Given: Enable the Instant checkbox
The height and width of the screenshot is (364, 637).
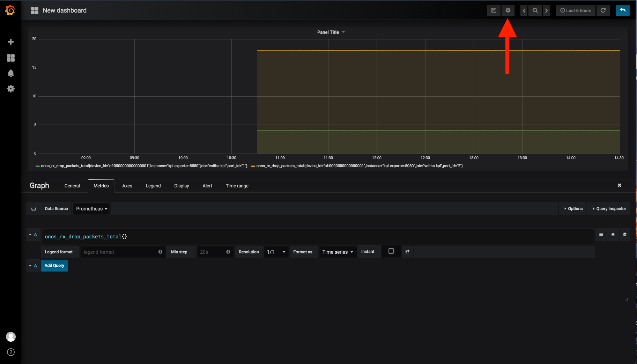Looking at the screenshot, I should click(x=391, y=251).
